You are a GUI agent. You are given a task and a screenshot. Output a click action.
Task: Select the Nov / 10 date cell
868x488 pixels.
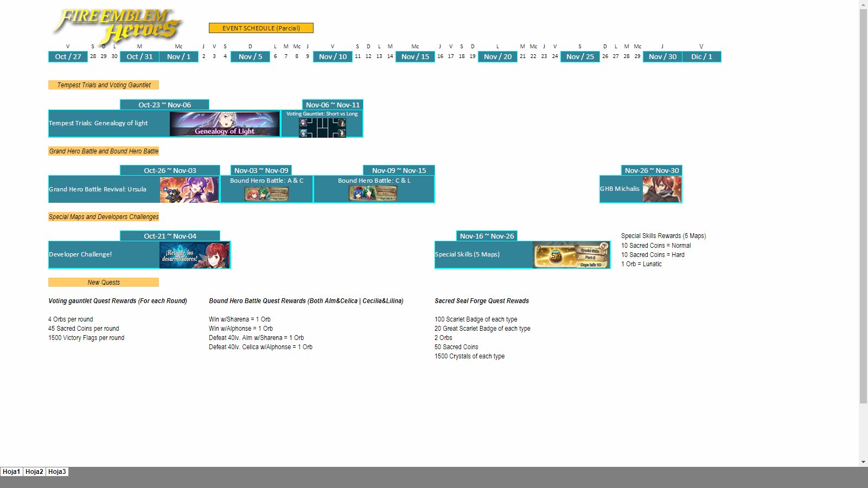(333, 57)
